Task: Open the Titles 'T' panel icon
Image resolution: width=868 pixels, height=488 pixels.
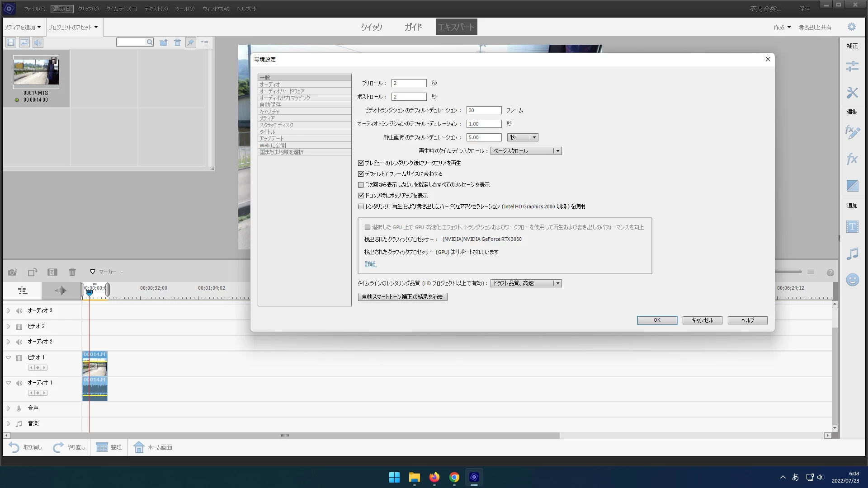Action: pos(852,227)
